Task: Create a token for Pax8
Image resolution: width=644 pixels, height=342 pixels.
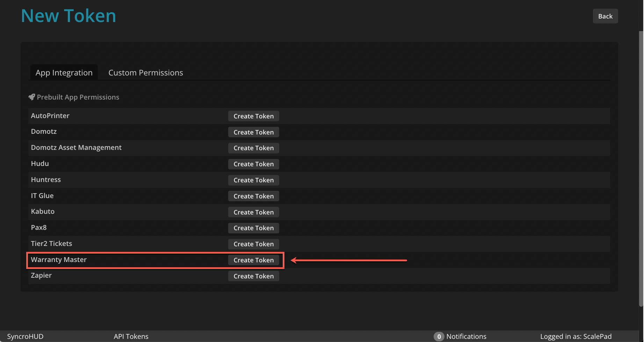Action: (254, 228)
